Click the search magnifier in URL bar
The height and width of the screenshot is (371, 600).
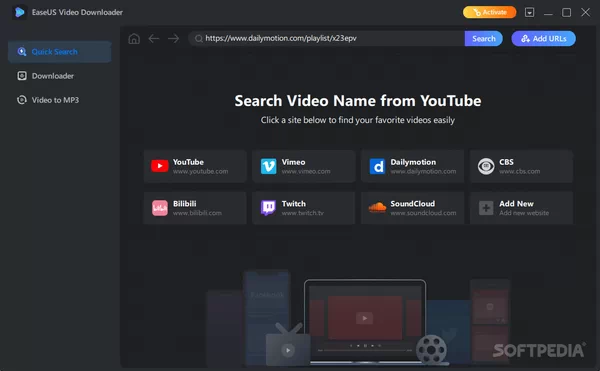point(199,39)
